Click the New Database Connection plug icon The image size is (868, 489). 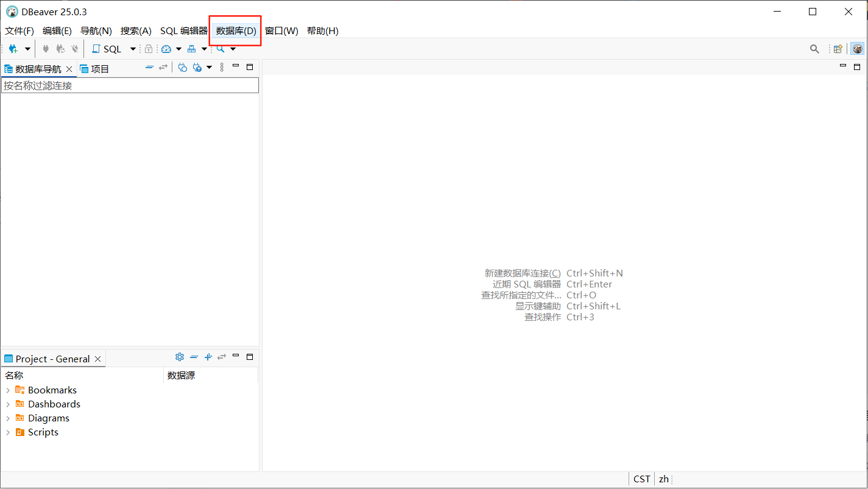point(13,49)
